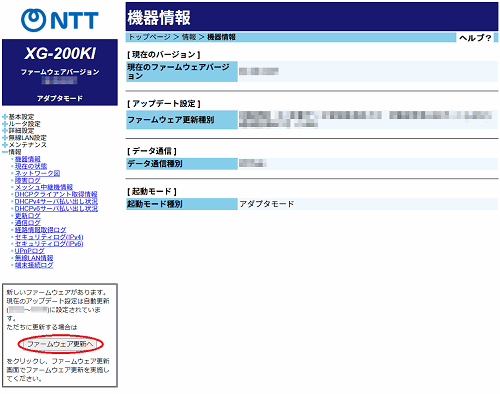Click the アダプタモード label in blue panel
This screenshot has width=500, height=394.
pos(60,99)
